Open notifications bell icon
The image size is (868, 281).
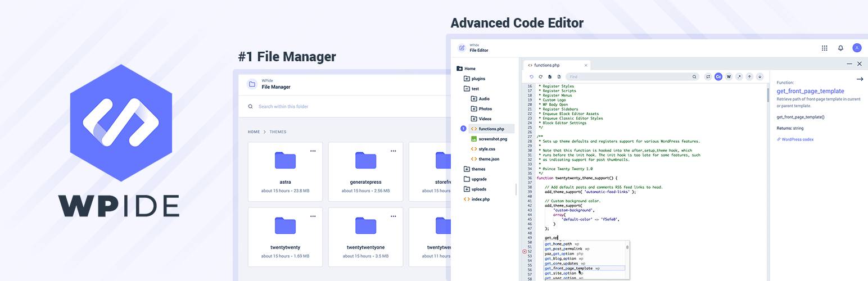pos(840,48)
